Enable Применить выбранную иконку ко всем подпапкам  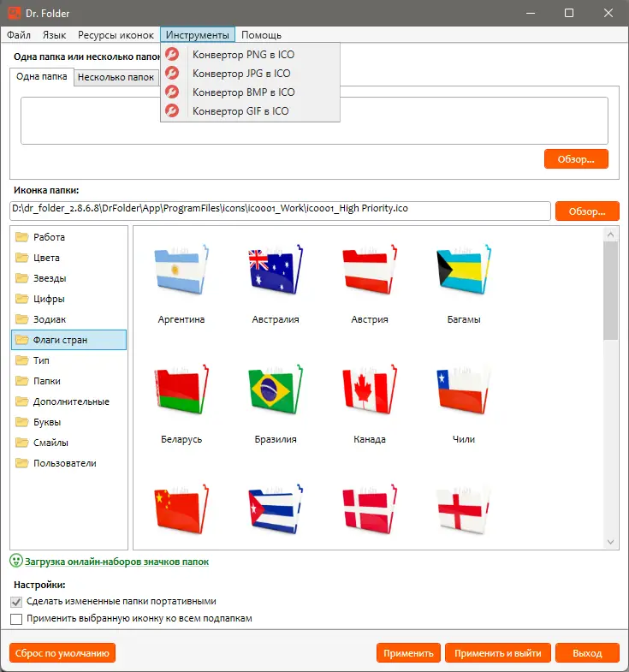coord(16,619)
